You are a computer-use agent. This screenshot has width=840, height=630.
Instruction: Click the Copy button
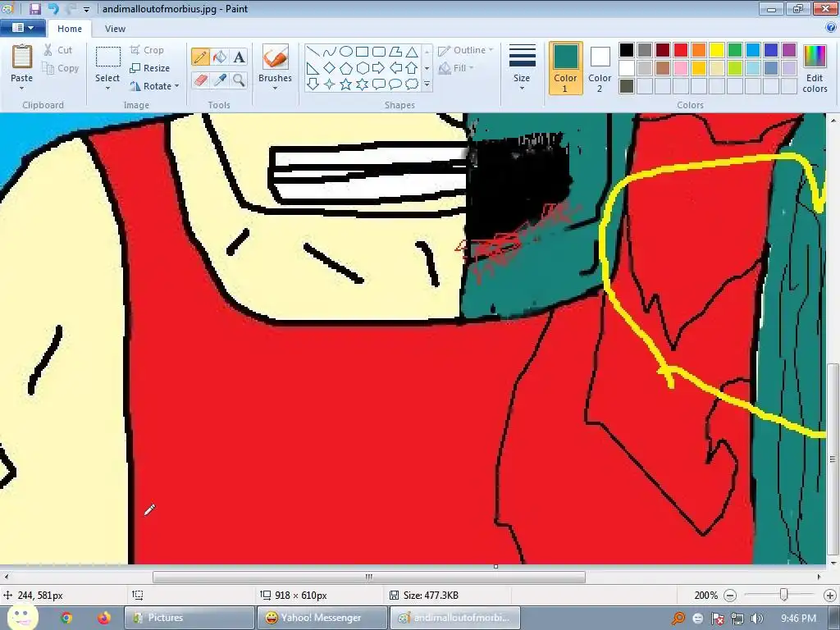point(61,68)
